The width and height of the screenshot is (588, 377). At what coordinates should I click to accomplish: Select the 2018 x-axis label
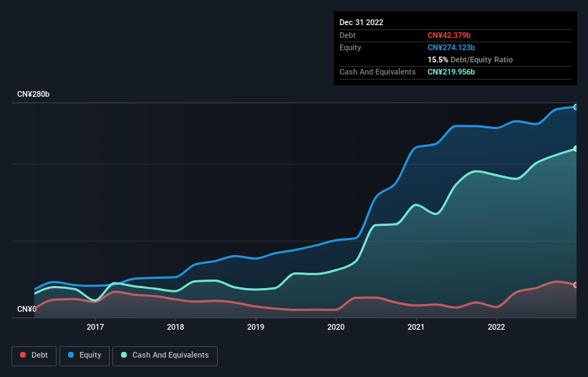175,327
